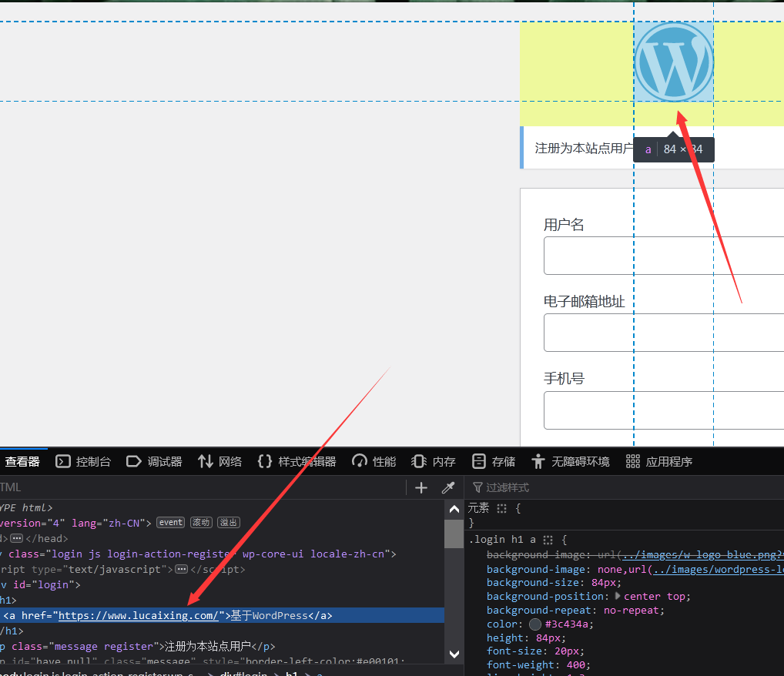Click the #3c434a color swatch
The image size is (784, 676).
point(535,624)
